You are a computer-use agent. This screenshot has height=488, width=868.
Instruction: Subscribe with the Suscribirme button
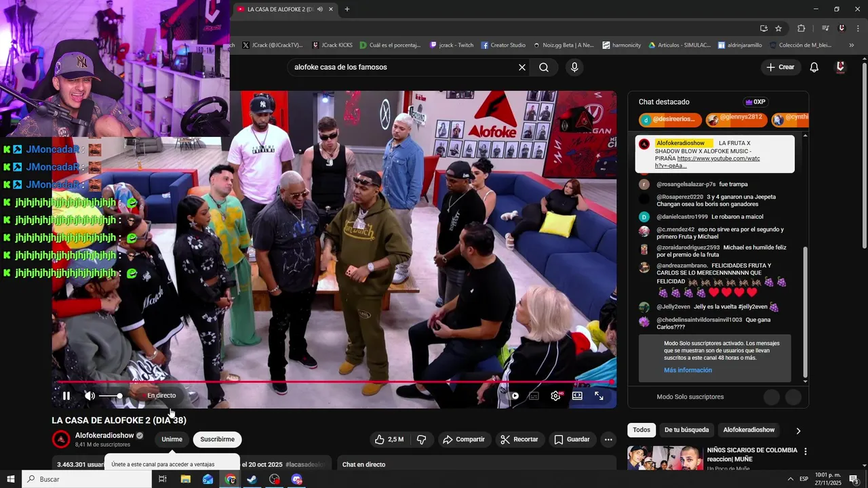217,439
